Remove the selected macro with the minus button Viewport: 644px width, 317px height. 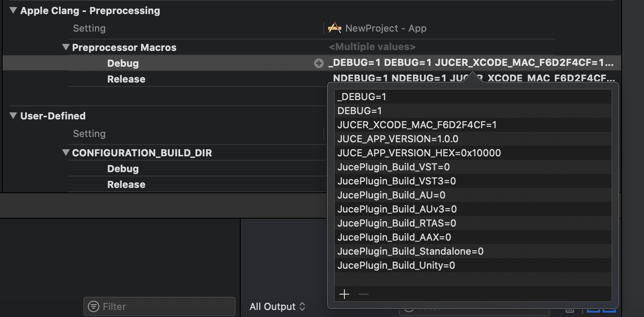click(364, 294)
